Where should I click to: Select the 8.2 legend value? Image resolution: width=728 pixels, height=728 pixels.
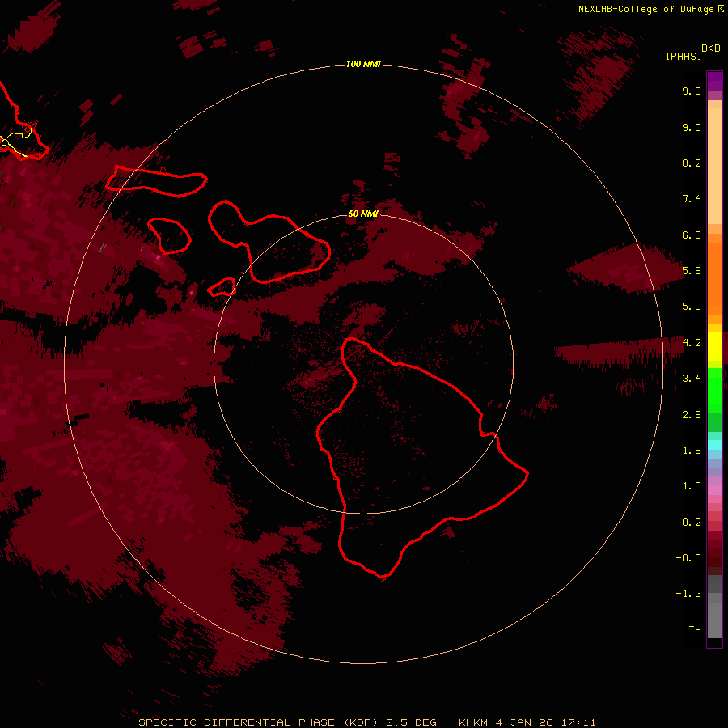(x=692, y=163)
